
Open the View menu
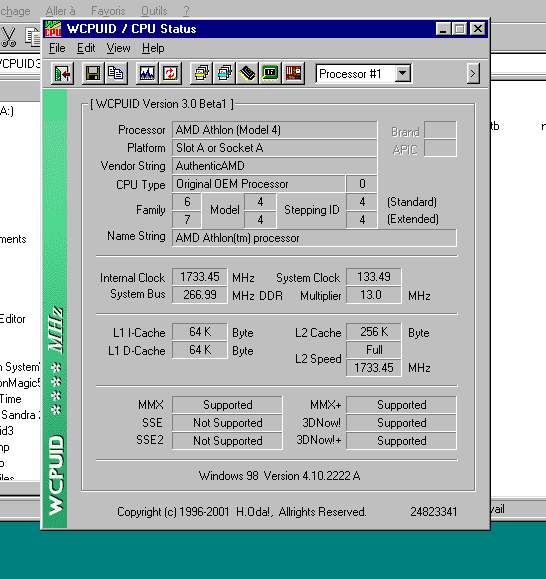pos(119,48)
